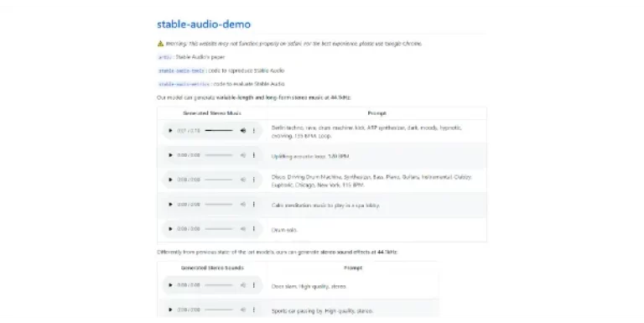The width and height of the screenshot is (644, 323).
Task: Click the 'Sports car passing by' prompt text
Action: coord(322,311)
